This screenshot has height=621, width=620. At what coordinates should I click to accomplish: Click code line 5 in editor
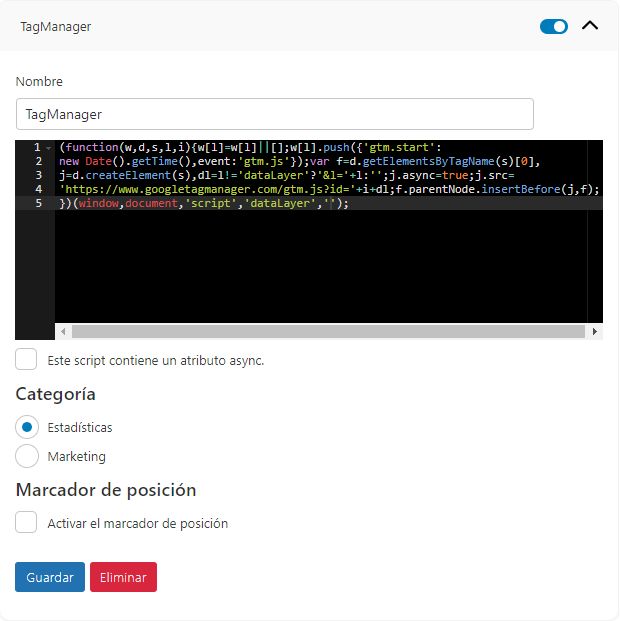tap(204, 203)
